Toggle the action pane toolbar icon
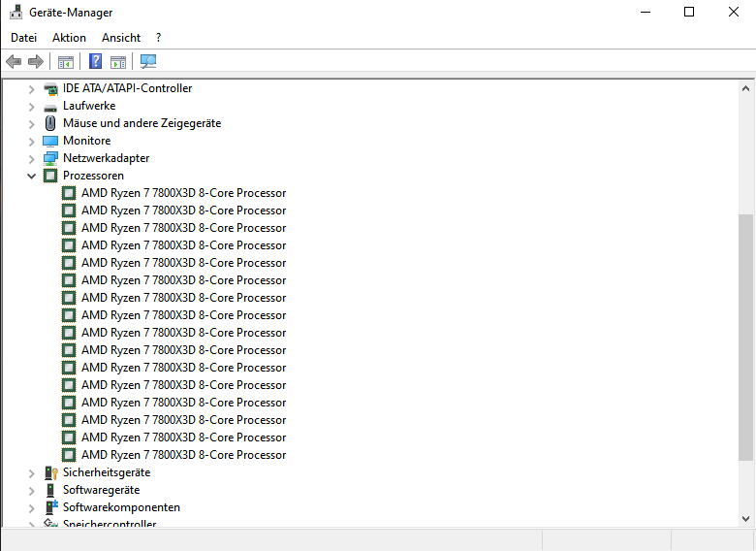The width and height of the screenshot is (756, 551). pyautogui.click(x=117, y=62)
